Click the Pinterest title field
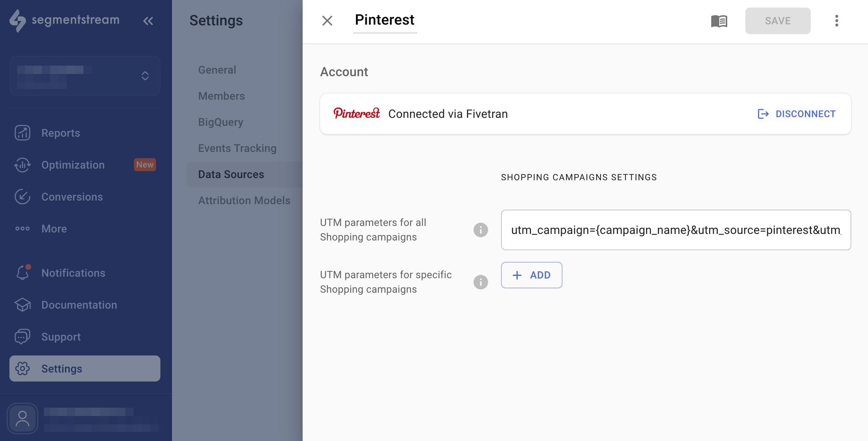 point(385,20)
